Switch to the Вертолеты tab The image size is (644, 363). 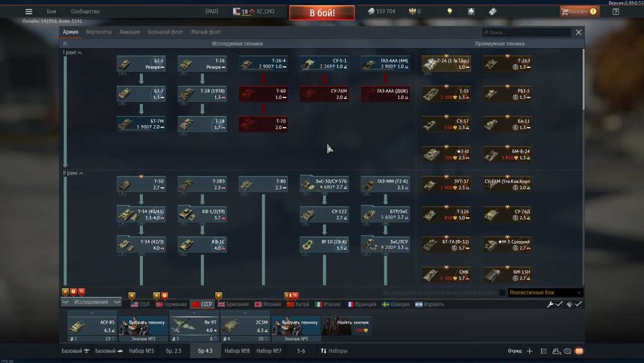click(x=99, y=32)
